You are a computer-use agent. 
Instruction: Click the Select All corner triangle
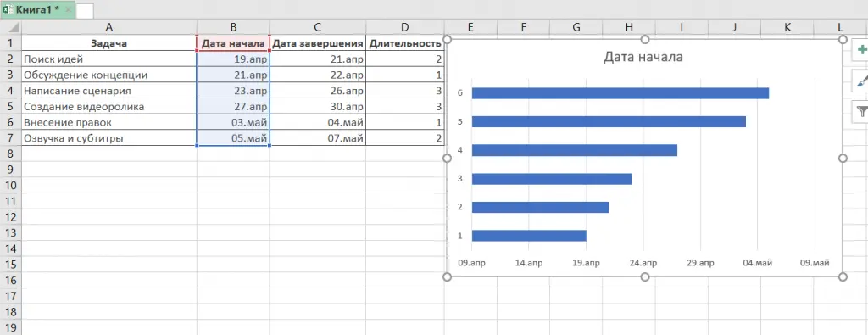pyautogui.click(x=14, y=28)
